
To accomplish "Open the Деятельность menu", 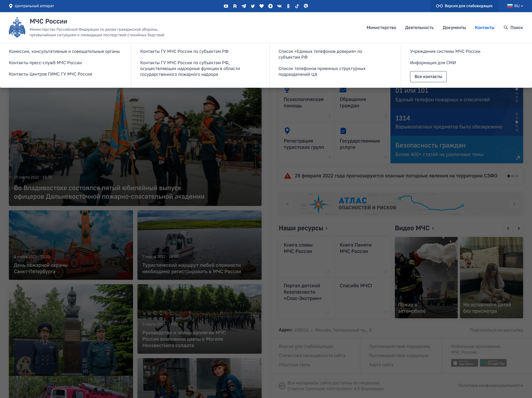I will coord(419,28).
